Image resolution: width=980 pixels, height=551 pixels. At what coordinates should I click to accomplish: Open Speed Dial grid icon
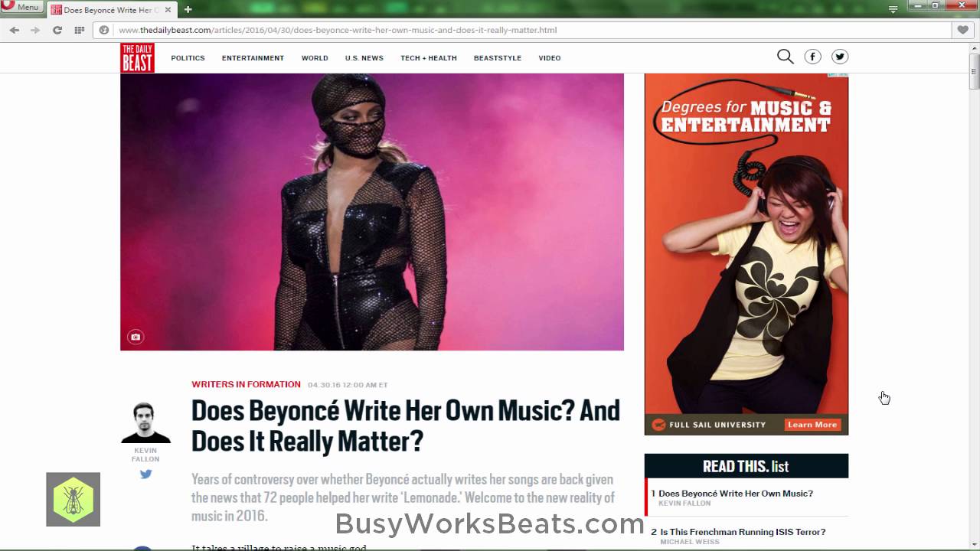coord(79,30)
